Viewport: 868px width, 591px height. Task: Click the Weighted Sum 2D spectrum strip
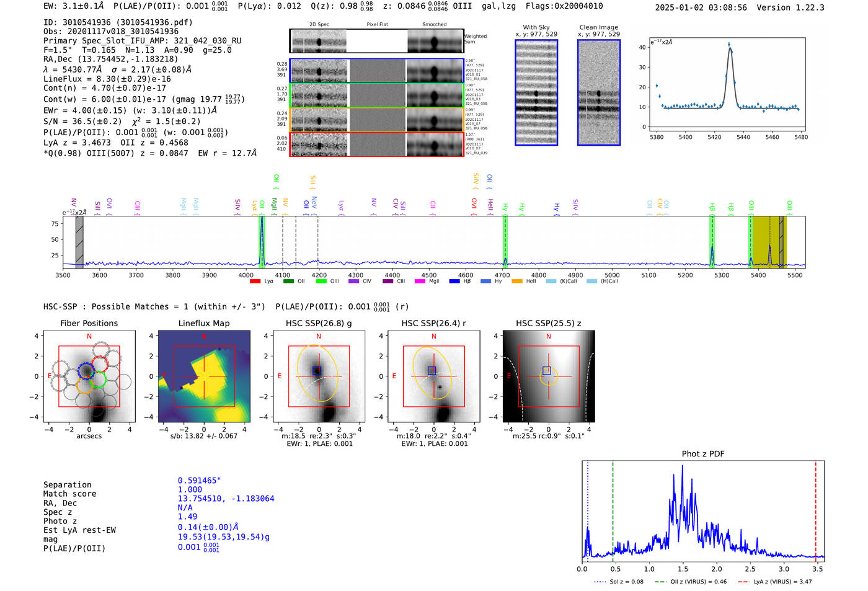pos(376,41)
